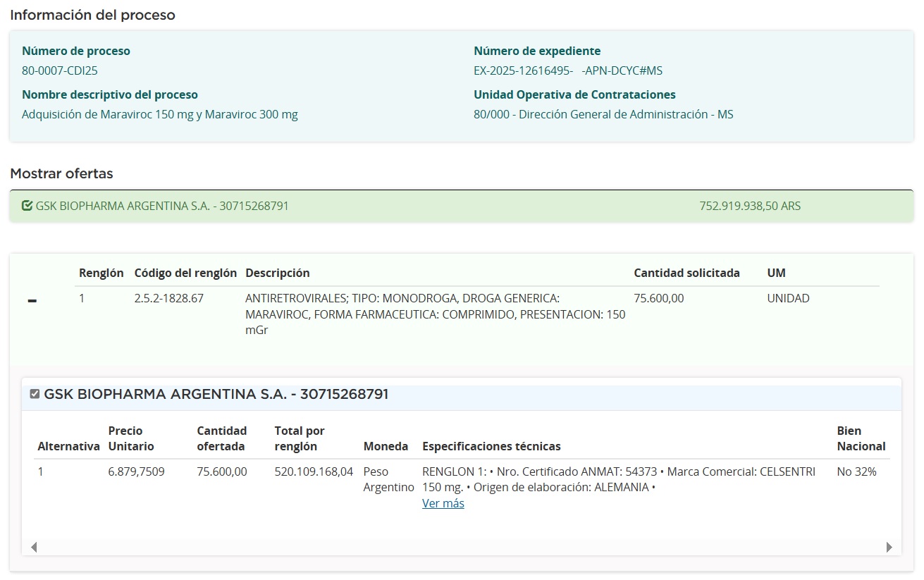Click the right scroll arrow of the table
This screenshot has width=924, height=580.
point(889,547)
